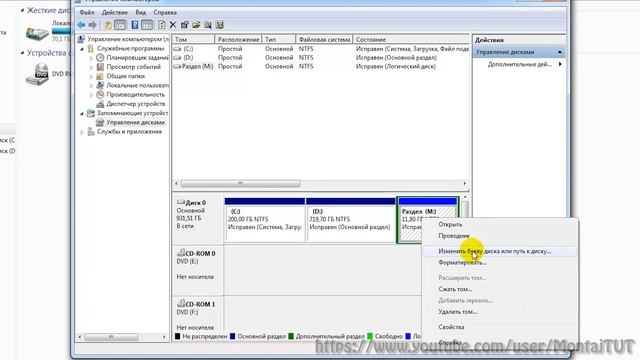
Task: Expand the Общие папки node
Action: (91, 76)
